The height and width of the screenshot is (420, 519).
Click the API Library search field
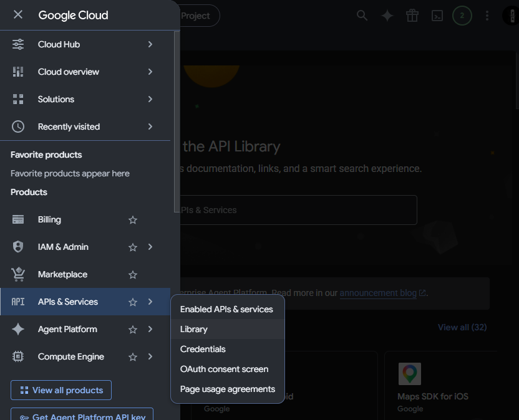(298, 210)
